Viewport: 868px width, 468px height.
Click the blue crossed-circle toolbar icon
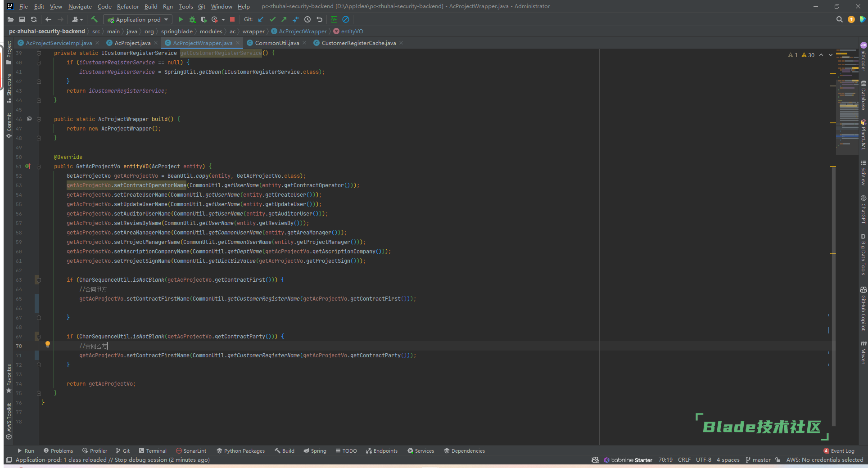pyautogui.click(x=346, y=19)
